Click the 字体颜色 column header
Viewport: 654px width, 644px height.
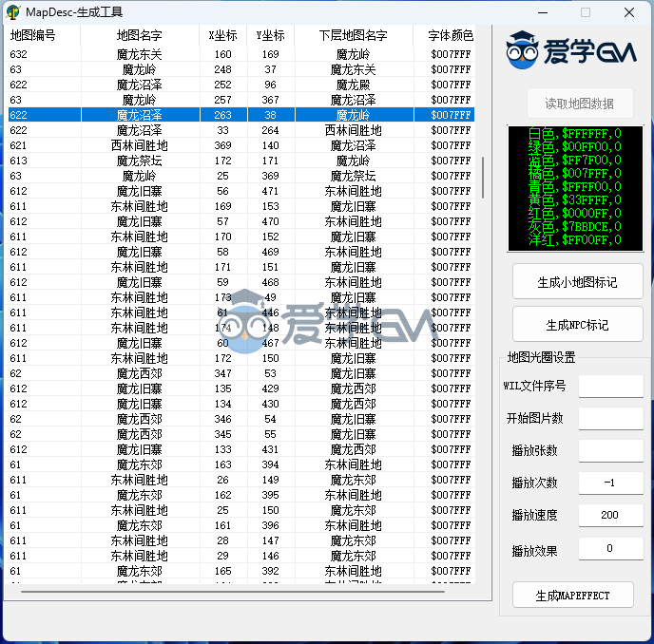click(x=445, y=35)
